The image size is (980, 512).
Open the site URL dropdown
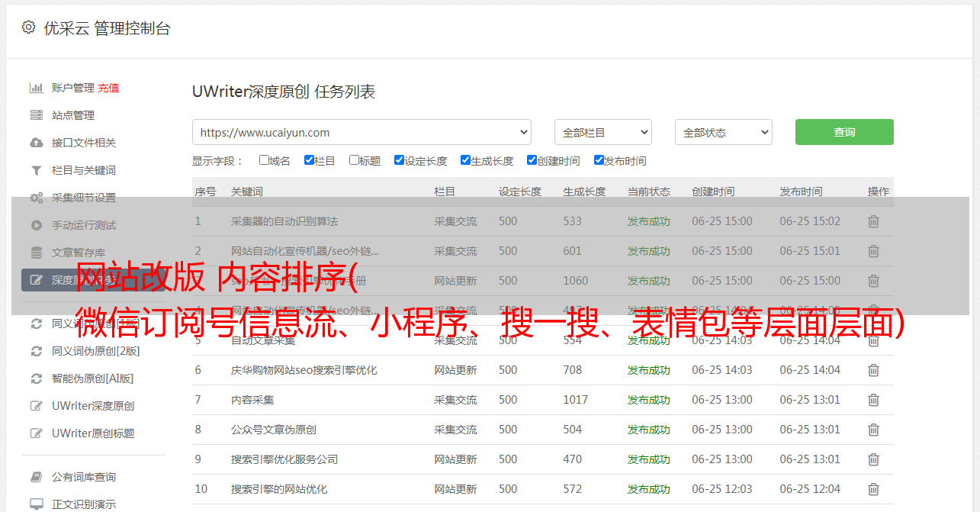coord(361,132)
